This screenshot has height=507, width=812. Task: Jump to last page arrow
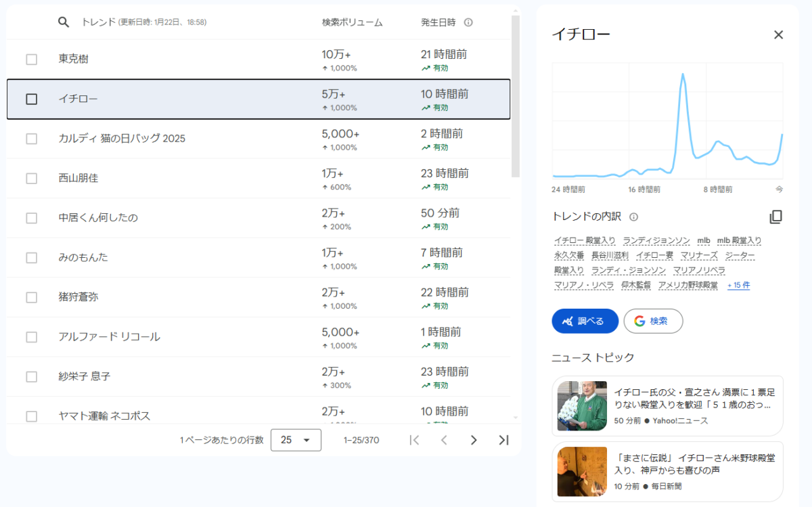pyautogui.click(x=503, y=440)
